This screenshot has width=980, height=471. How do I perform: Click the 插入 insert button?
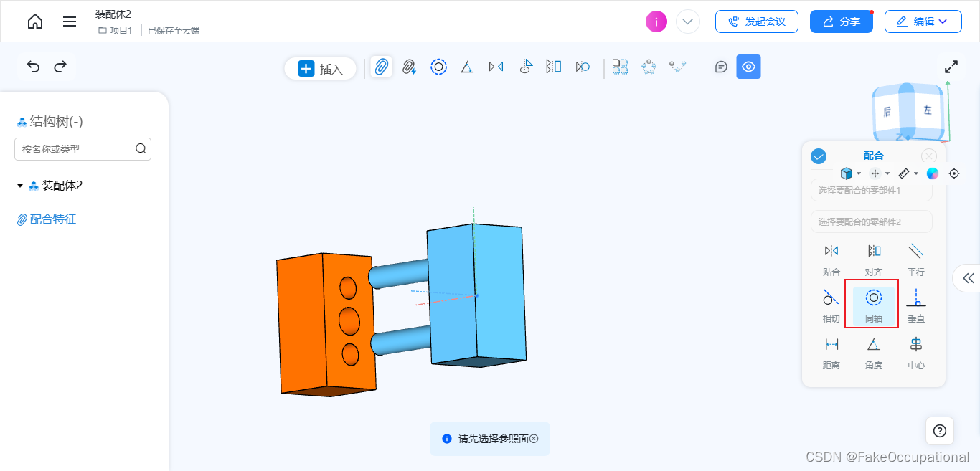(x=321, y=69)
